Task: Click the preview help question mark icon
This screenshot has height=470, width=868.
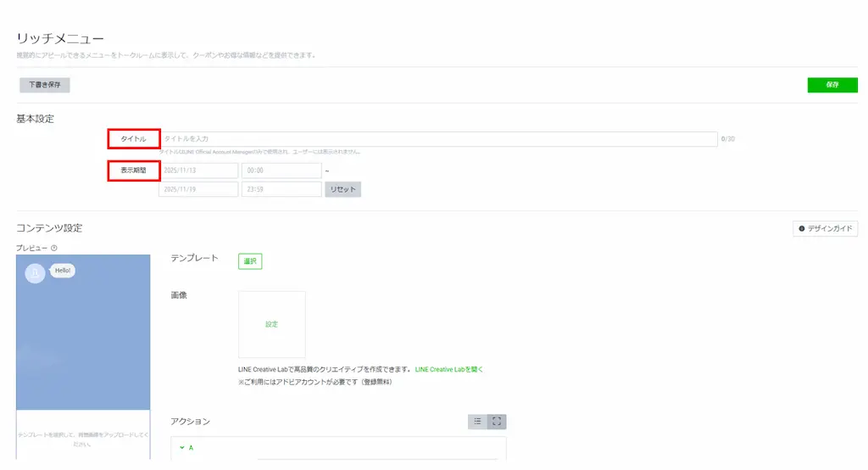Action: [x=54, y=248]
